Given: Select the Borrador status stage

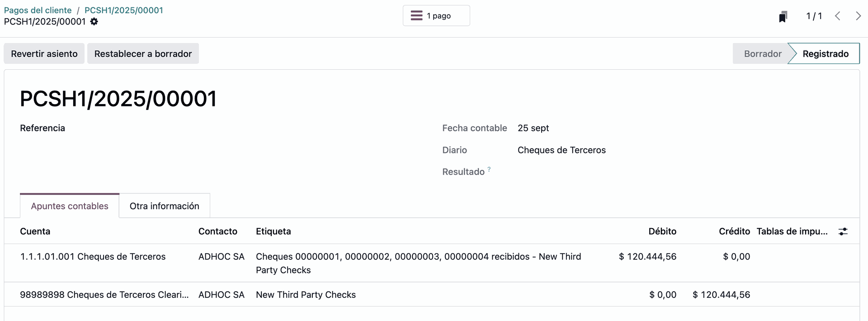Looking at the screenshot, I should [x=762, y=54].
